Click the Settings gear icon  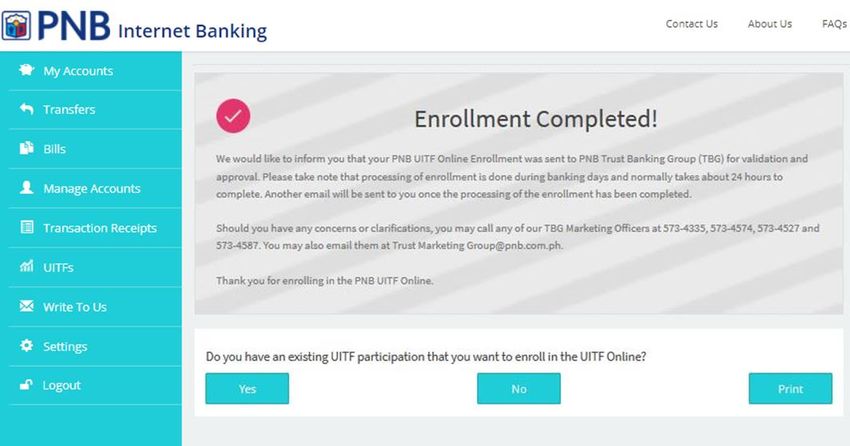pyautogui.click(x=27, y=345)
